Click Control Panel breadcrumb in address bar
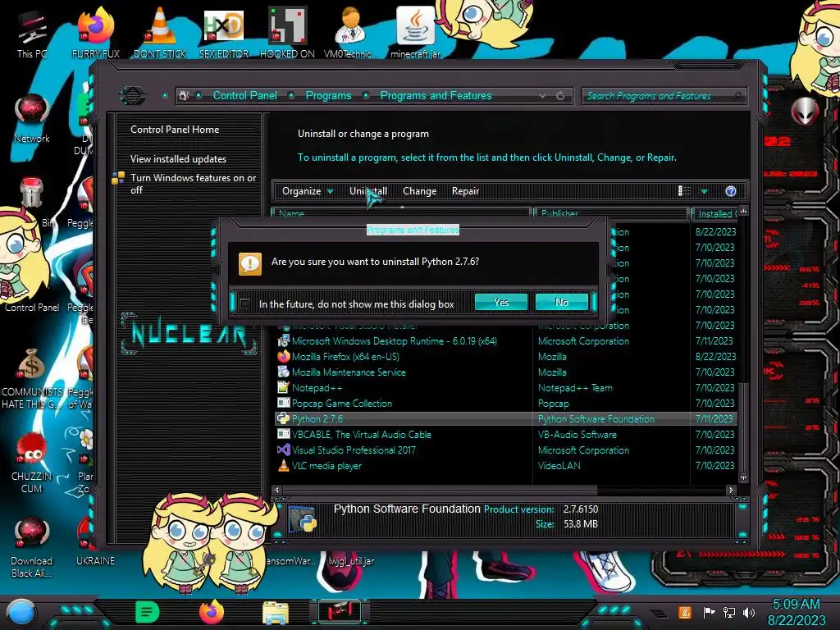 click(x=244, y=96)
